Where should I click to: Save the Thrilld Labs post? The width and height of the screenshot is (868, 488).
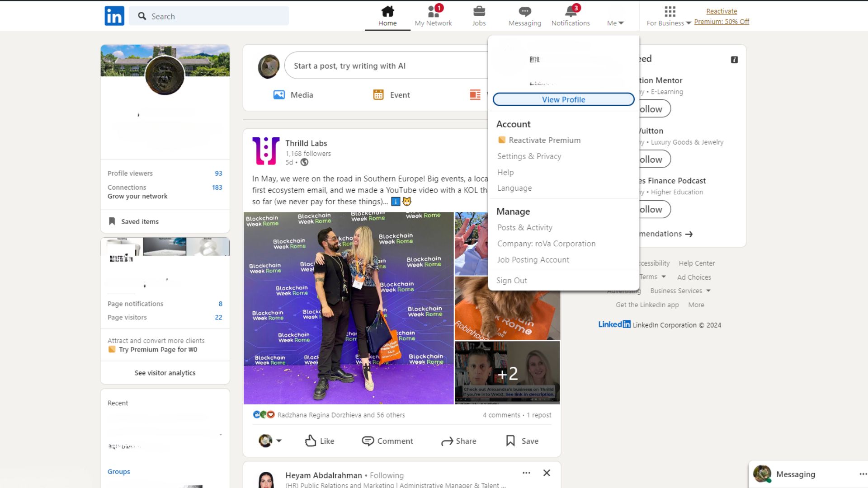[x=522, y=441]
